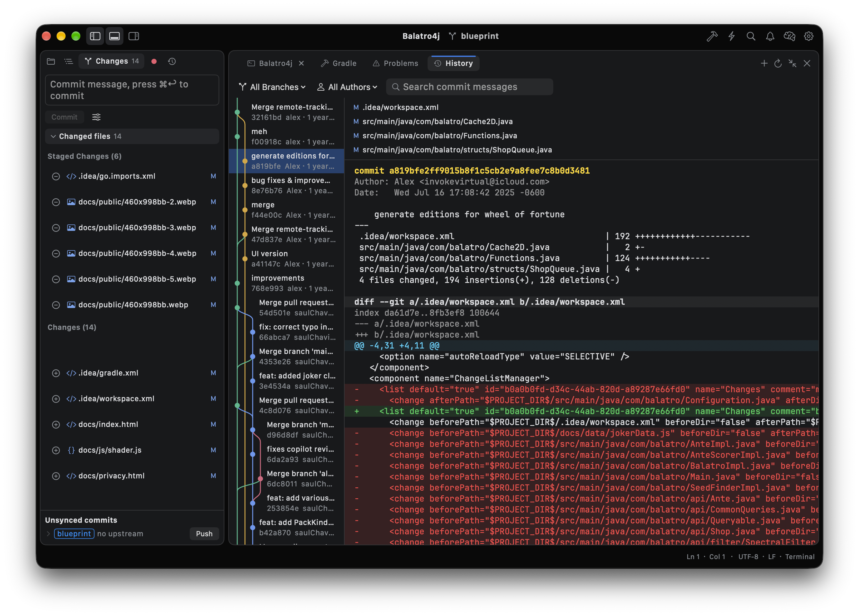Stage docs/privacy.html file
This screenshot has width=859, height=616.
56,476
